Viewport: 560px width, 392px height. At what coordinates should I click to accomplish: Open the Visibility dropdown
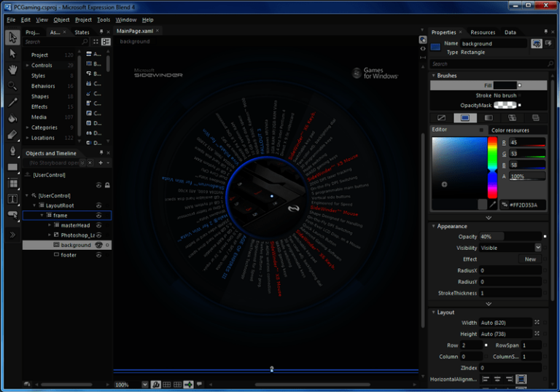click(538, 248)
